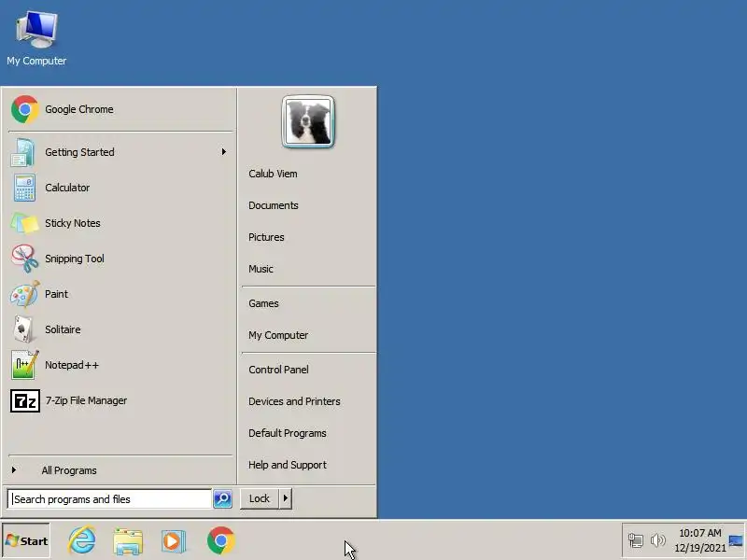Image resolution: width=747 pixels, height=560 pixels.
Task: Open Google Chrome from the taskbar
Action: click(221, 540)
